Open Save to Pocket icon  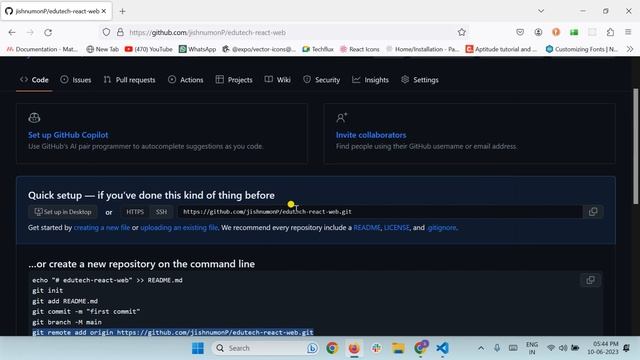click(520, 32)
